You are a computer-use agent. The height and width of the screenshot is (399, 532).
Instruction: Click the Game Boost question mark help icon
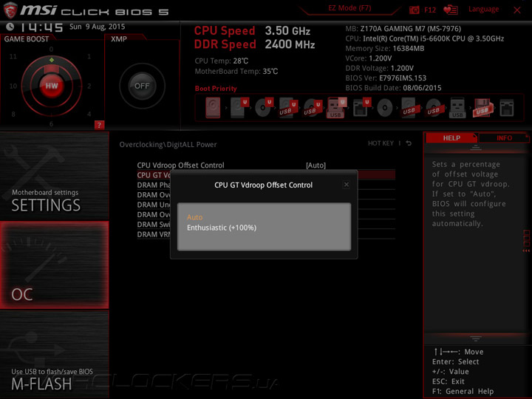coord(99,125)
